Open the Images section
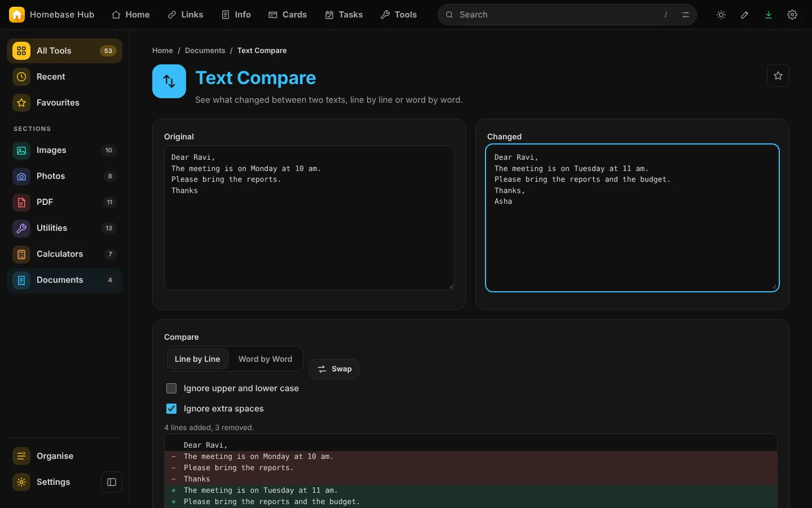812x508 pixels. (x=64, y=150)
